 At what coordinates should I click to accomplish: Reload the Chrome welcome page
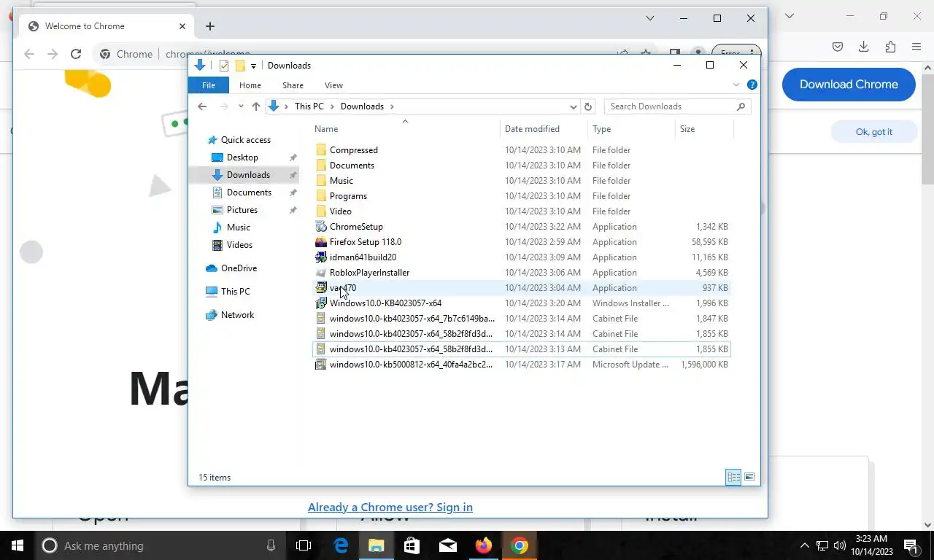tap(76, 54)
